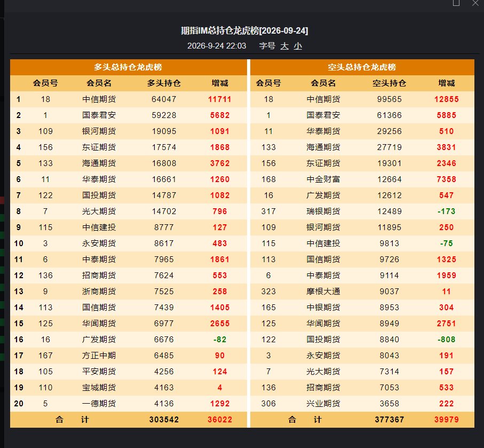Click member number 167 in long table
Viewport: 484px width, 448px height.
coord(45,356)
